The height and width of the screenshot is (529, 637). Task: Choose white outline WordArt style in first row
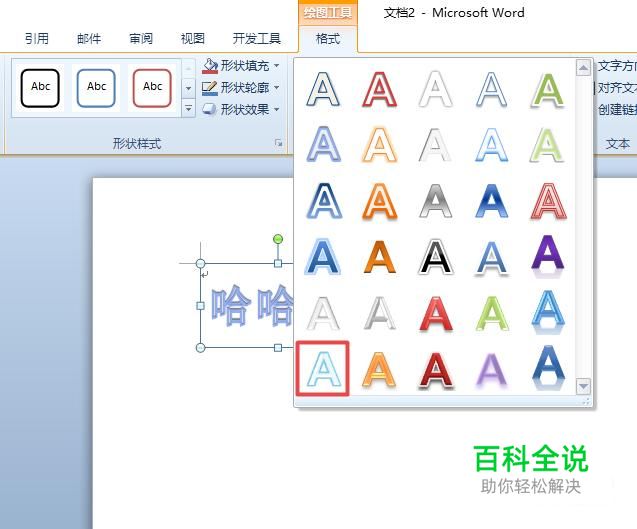tap(435, 89)
